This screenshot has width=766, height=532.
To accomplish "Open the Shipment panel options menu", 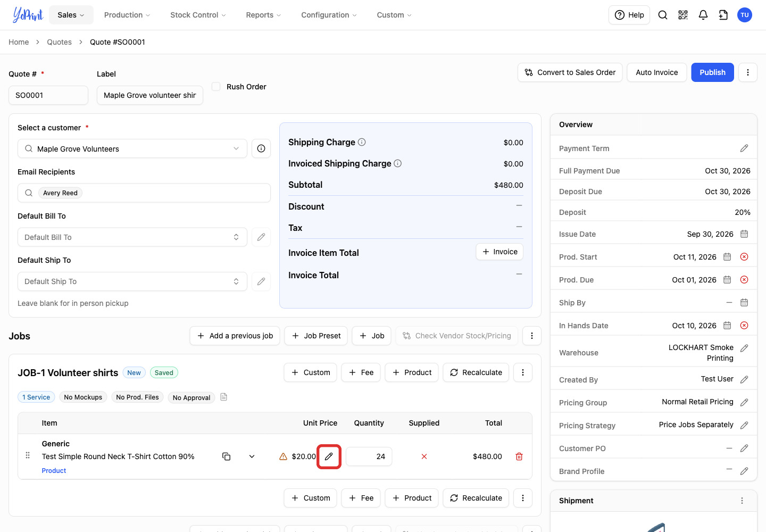I will click(742, 501).
